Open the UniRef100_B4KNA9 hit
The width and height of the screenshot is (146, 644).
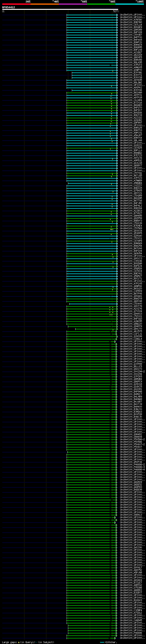click(131, 399)
